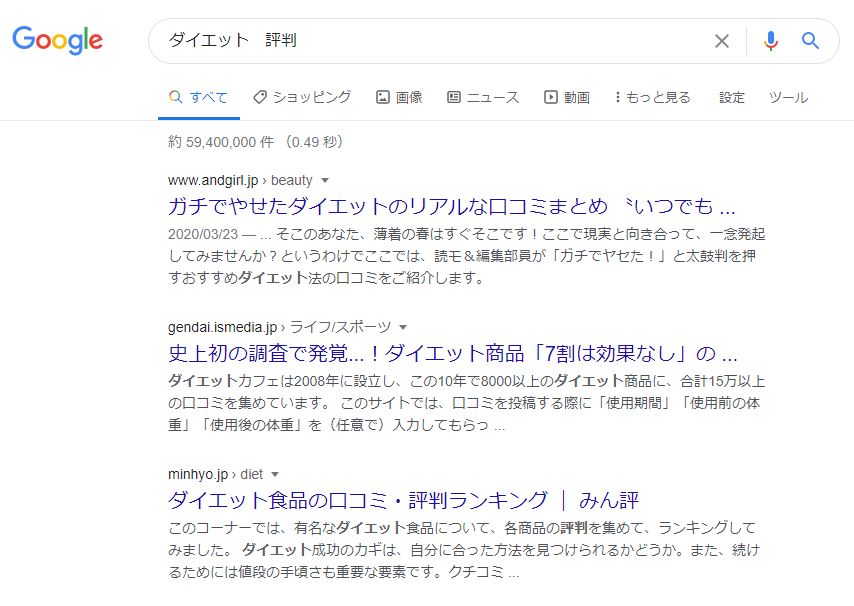
Task: Open the ニュース tab
Action: [483, 97]
